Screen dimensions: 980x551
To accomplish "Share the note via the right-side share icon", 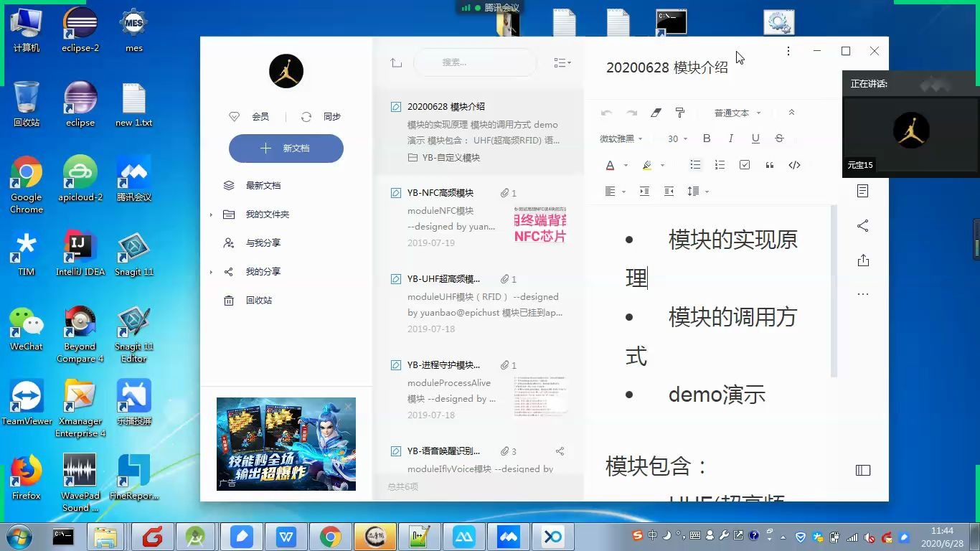I will click(x=862, y=226).
